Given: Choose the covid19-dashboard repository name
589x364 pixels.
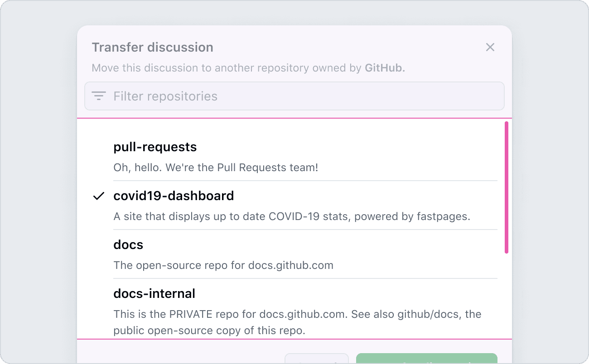Looking at the screenshot, I should (174, 196).
